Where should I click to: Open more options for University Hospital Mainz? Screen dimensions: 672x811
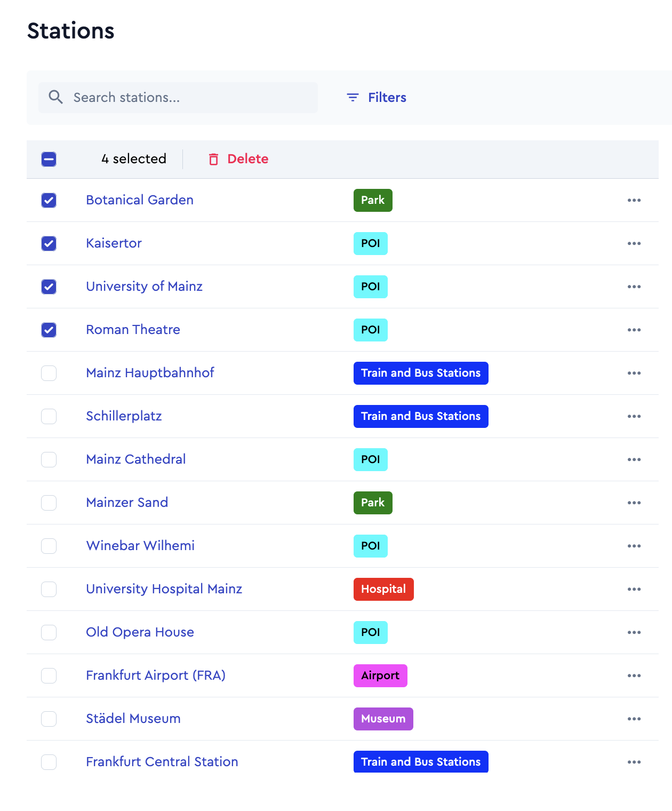634,589
